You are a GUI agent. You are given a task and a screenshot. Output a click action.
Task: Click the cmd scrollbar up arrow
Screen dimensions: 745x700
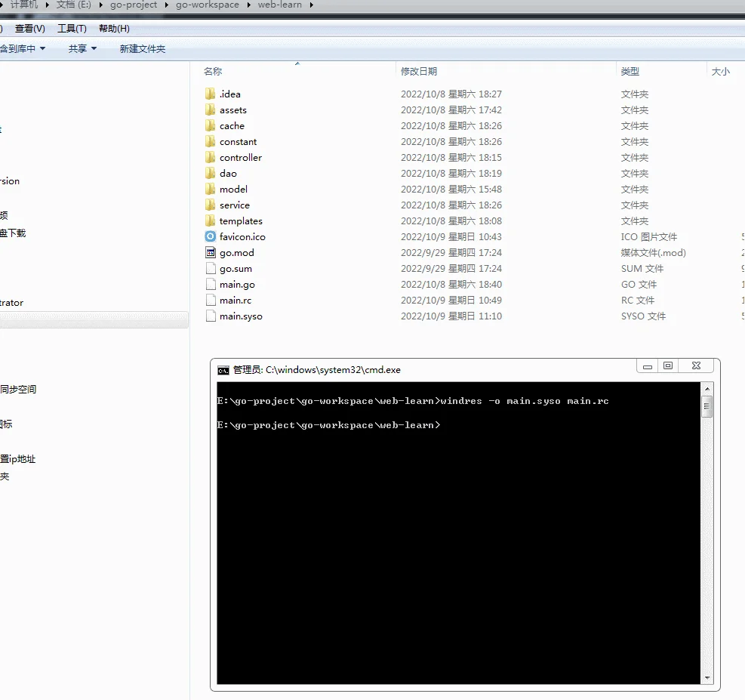707,389
